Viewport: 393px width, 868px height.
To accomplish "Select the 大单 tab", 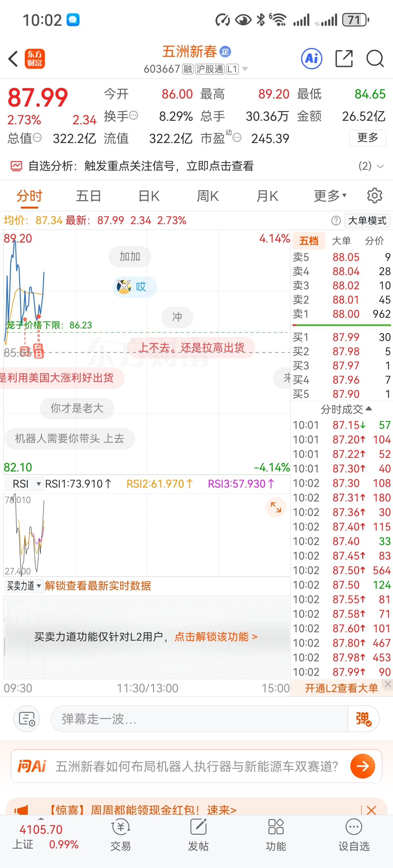I will [x=341, y=241].
